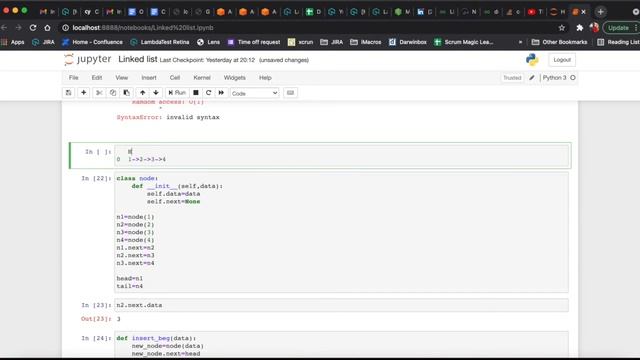Screen dimensions: 640x360
Task: Open browser extensions puzzle icon
Action: point(580,28)
